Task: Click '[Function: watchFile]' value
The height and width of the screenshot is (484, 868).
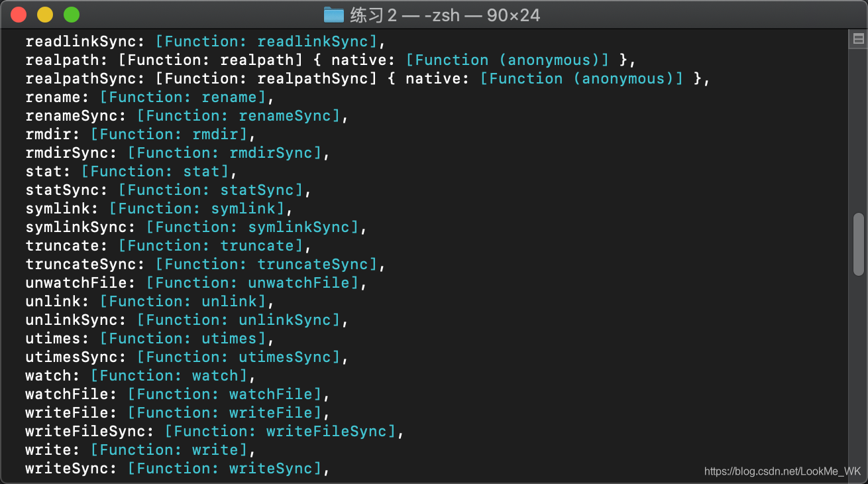Action: tap(225, 394)
